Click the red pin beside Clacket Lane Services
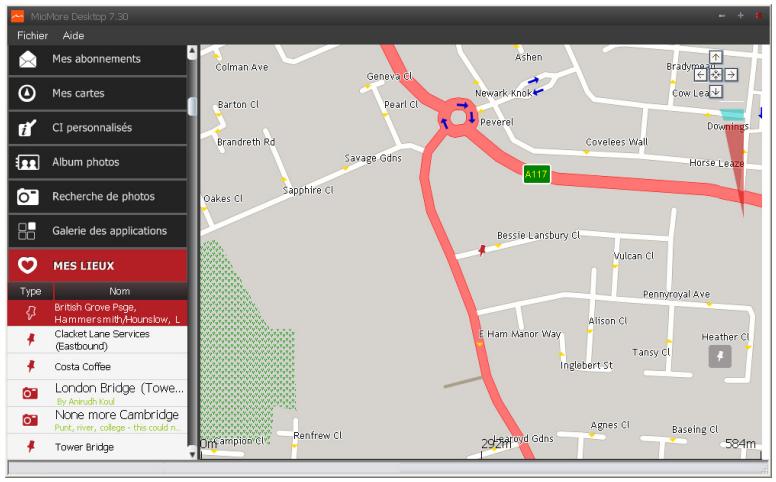The height and width of the screenshot is (482, 776). [x=31, y=339]
